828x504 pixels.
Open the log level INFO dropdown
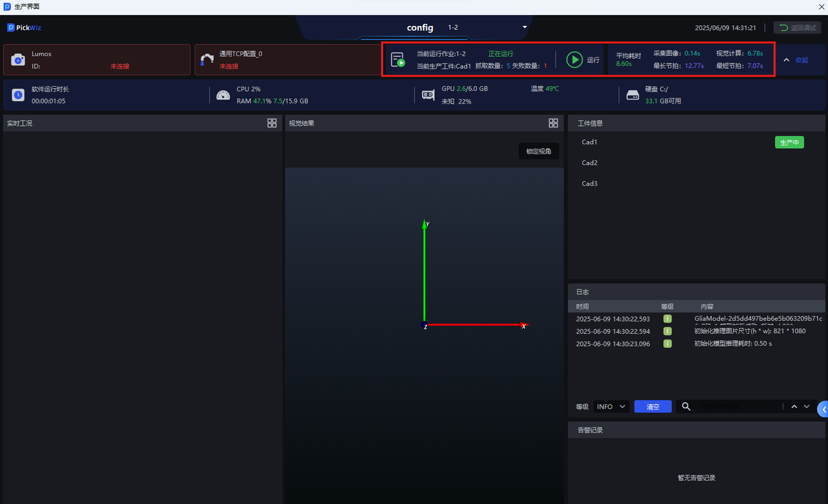(611, 406)
